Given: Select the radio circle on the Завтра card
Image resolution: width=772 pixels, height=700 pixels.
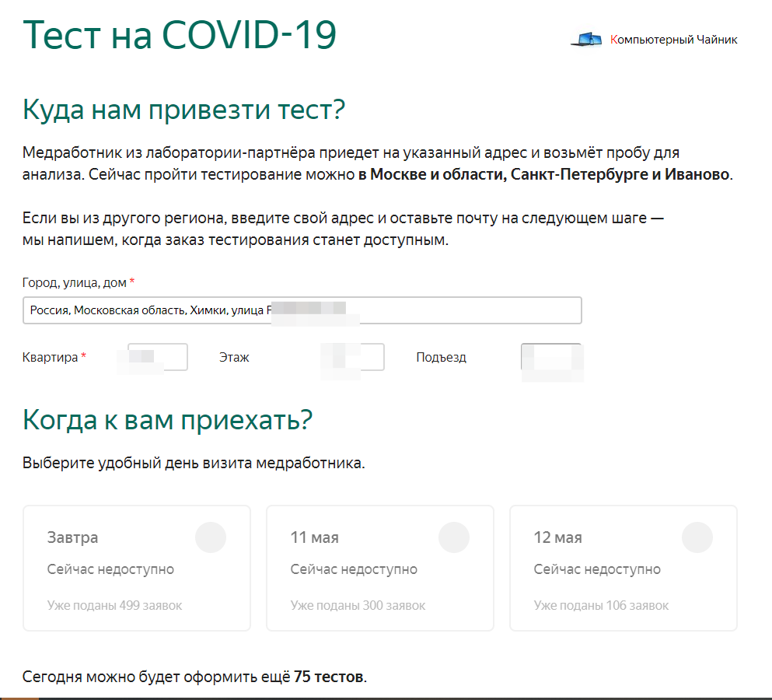Looking at the screenshot, I should [x=209, y=537].
